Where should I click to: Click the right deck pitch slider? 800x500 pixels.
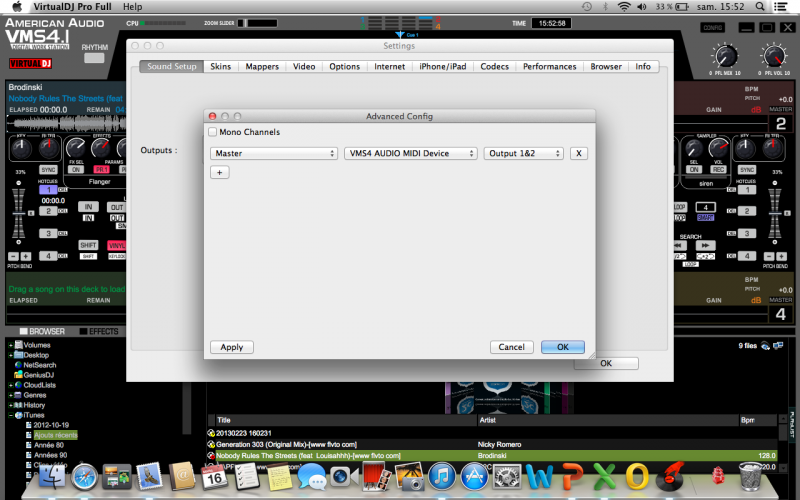tap(775, 213)
